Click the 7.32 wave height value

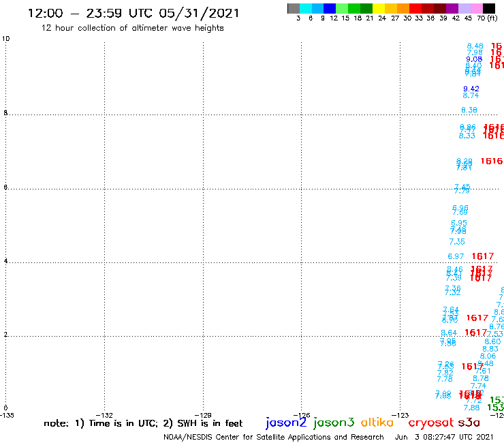pyautogui.click(x=452, y=292)
